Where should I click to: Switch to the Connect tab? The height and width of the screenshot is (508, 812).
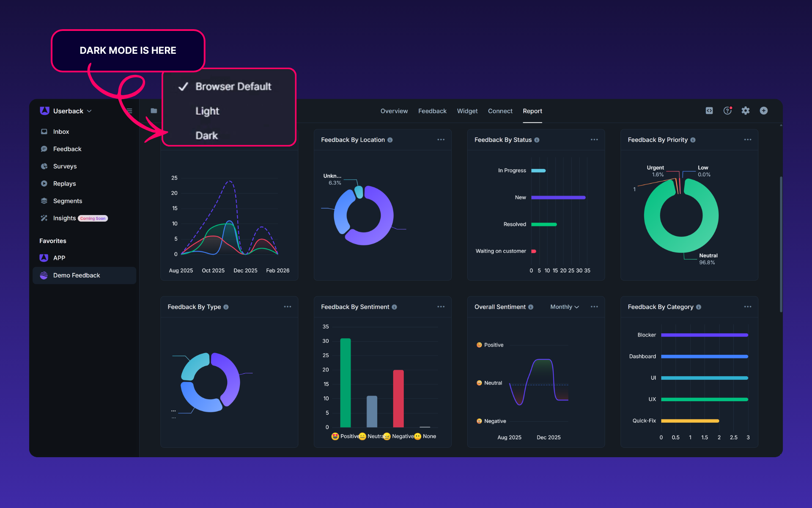pyautogui.click(x=500, y=111)
